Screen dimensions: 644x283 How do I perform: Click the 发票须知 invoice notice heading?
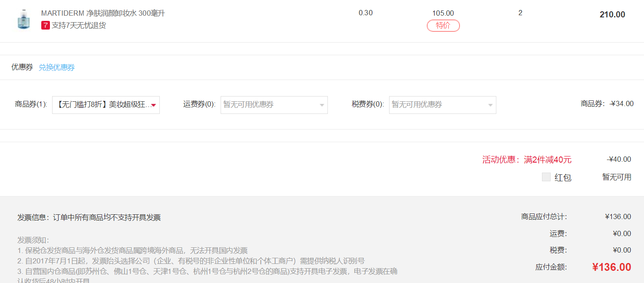(x=33, y=240)
